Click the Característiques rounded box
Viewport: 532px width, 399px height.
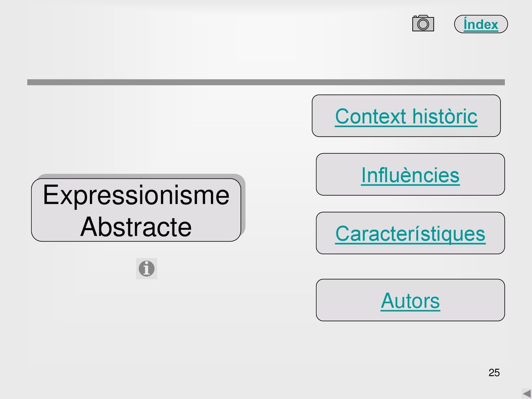coord(410,233)
